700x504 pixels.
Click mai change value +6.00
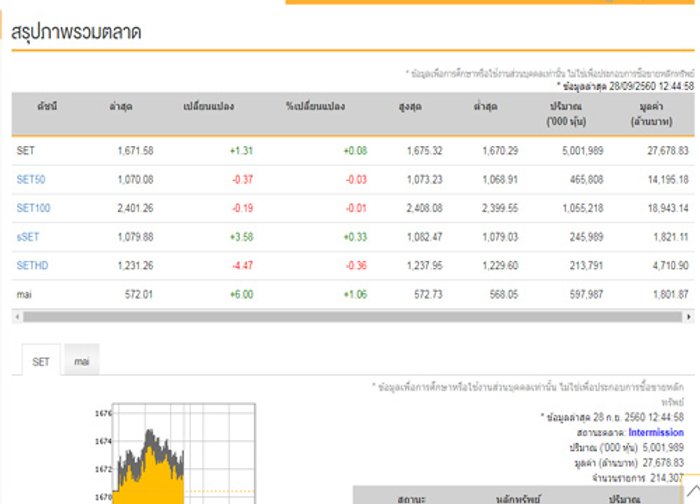(241, 295)
